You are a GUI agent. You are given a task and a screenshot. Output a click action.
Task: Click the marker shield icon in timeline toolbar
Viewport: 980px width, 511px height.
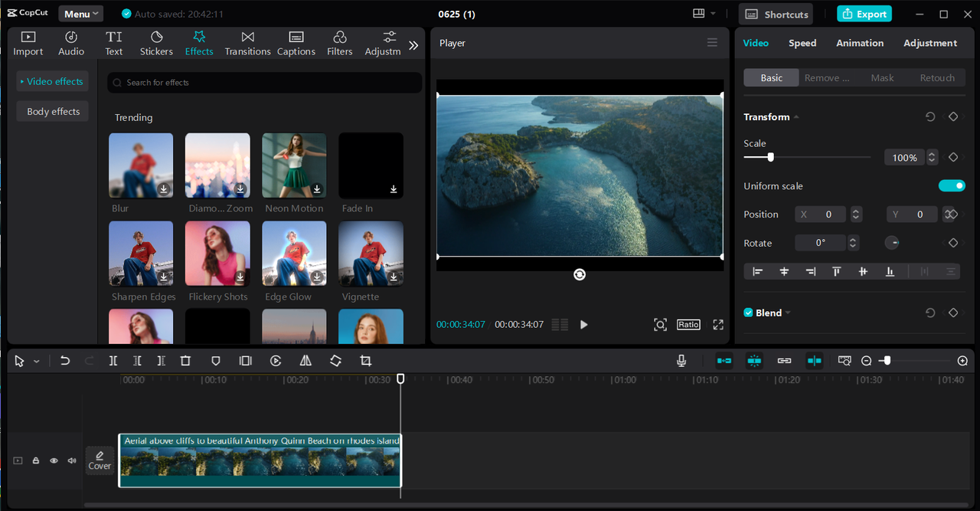coord(216,361)
